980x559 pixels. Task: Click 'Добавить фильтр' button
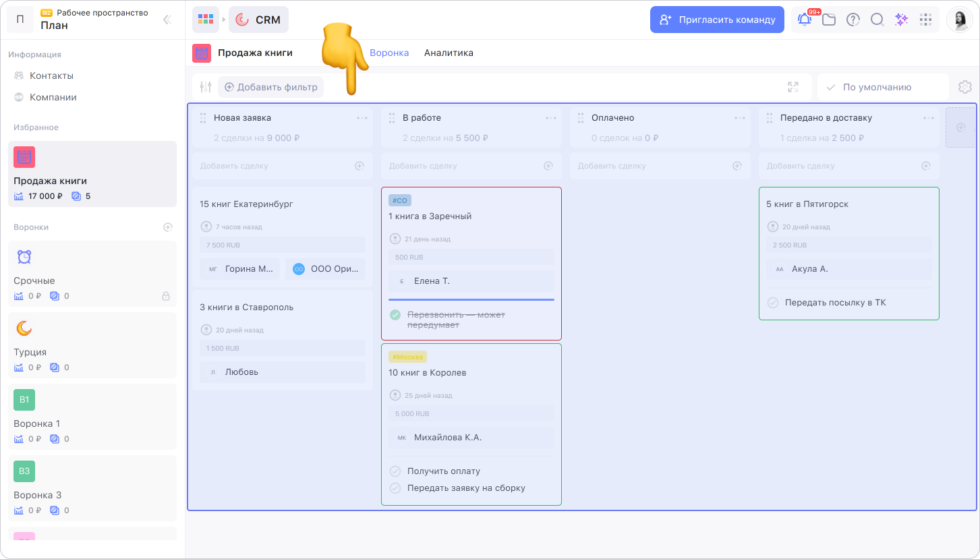(x=270, y=87)
